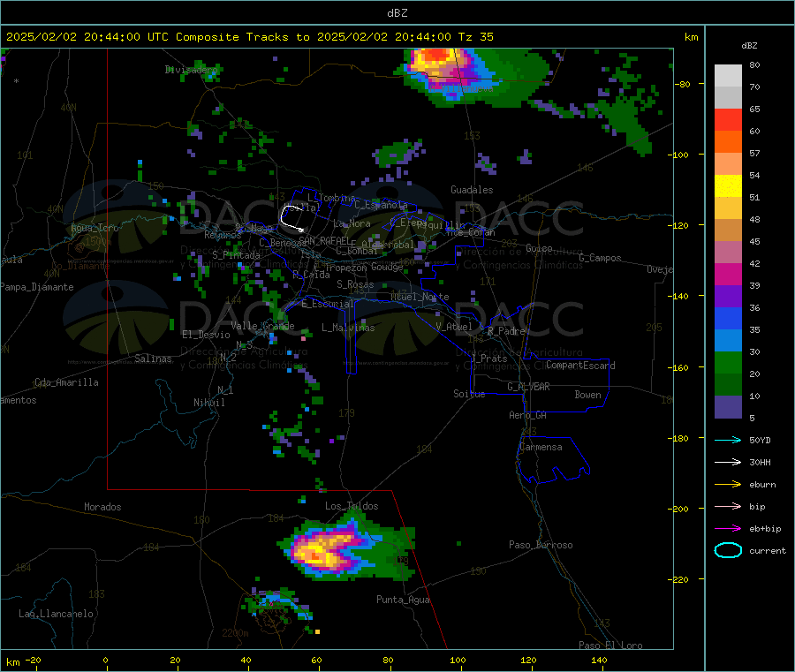Pick the bright yellow 51-54 dBZ swatch
Image resolution: width=795 pixels, height=672 pixels.
pyautogui.click(x=728, y=186)
